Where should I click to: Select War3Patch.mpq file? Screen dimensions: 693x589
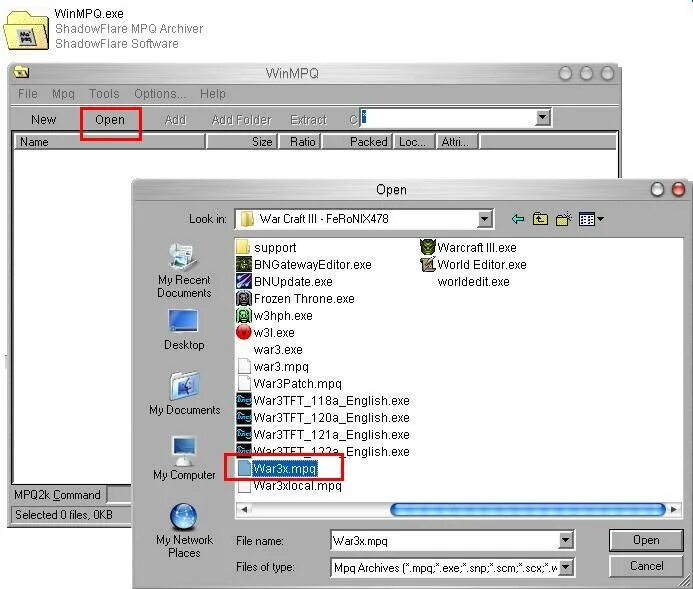click(290, 384)
